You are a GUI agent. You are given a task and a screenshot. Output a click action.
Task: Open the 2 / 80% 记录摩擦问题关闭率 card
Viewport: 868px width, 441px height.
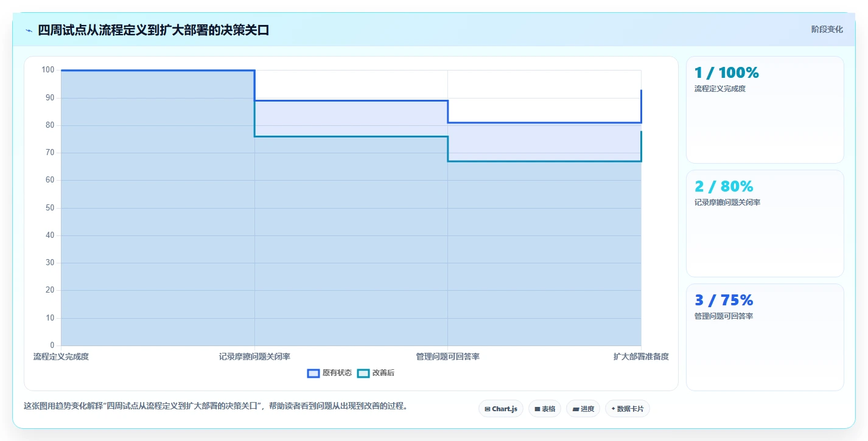pyautogui.click(x=765, y=224)
